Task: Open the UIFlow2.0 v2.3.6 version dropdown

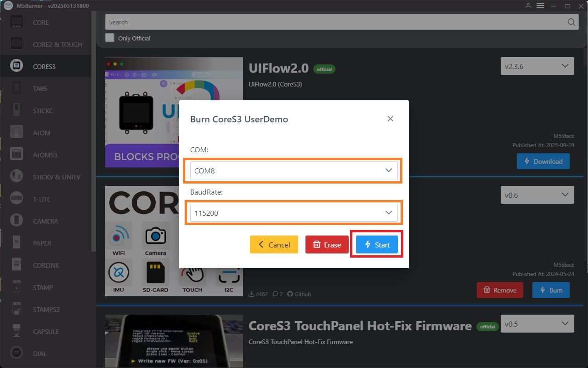Action: click(537, 66)
